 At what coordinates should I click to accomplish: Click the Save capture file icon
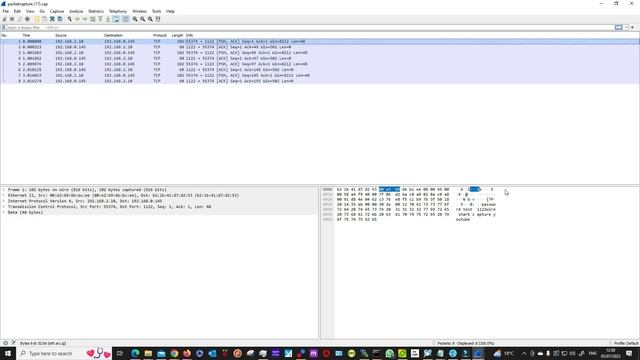tap(44, 19)
